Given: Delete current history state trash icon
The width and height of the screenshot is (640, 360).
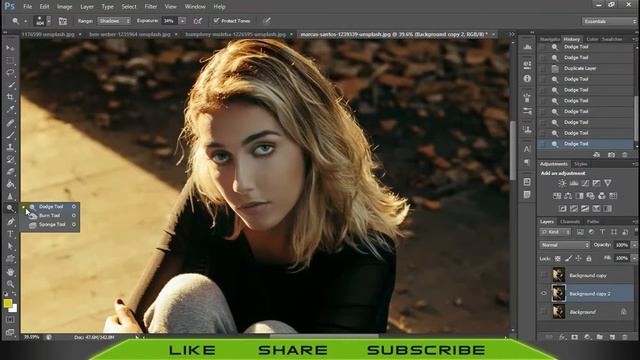Looking at the screenshot, I should click(x=624, y=155).
